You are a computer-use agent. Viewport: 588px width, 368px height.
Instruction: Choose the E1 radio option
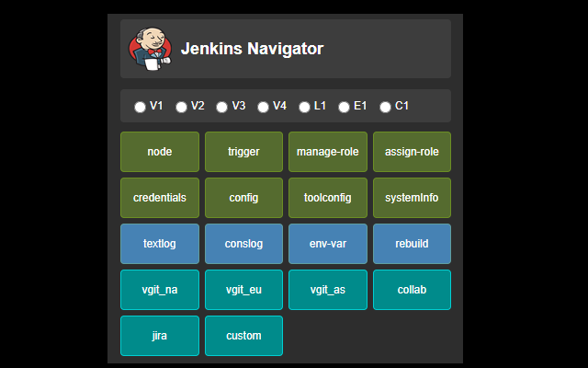(344, 107)
